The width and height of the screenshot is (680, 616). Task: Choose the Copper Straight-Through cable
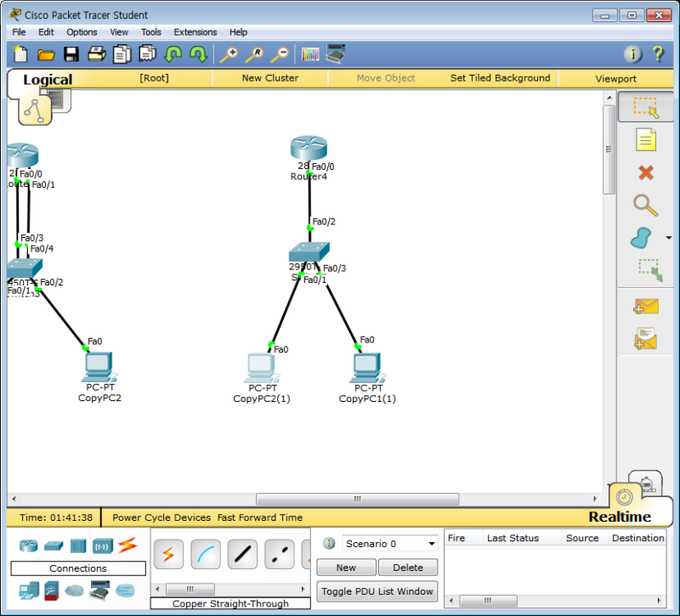[x=242, y=554]
